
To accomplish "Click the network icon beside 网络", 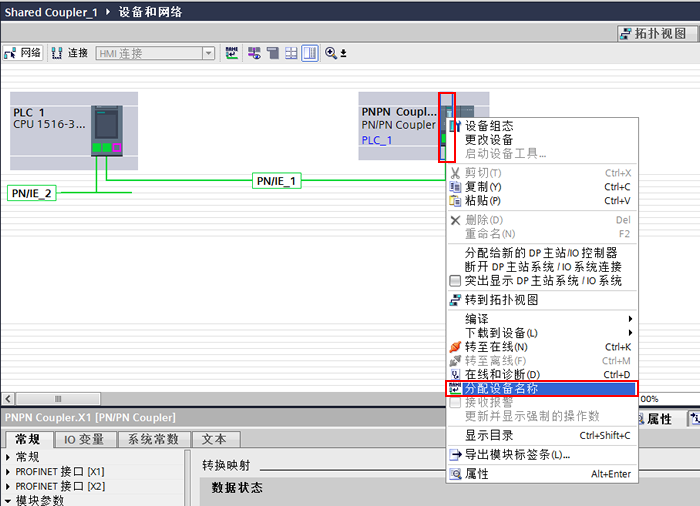I will (x=10, y=54).
